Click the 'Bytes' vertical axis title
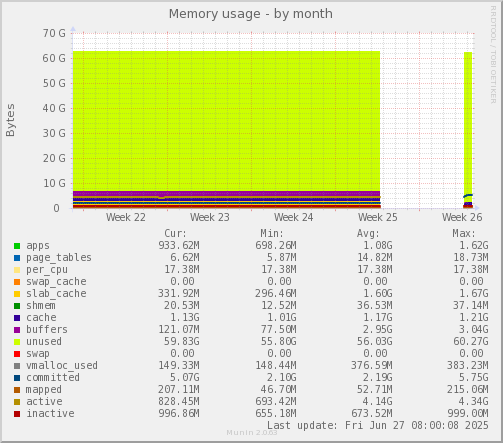Viewport: 503px width, 443px height. pyautogui.click(x=10, y=120)
